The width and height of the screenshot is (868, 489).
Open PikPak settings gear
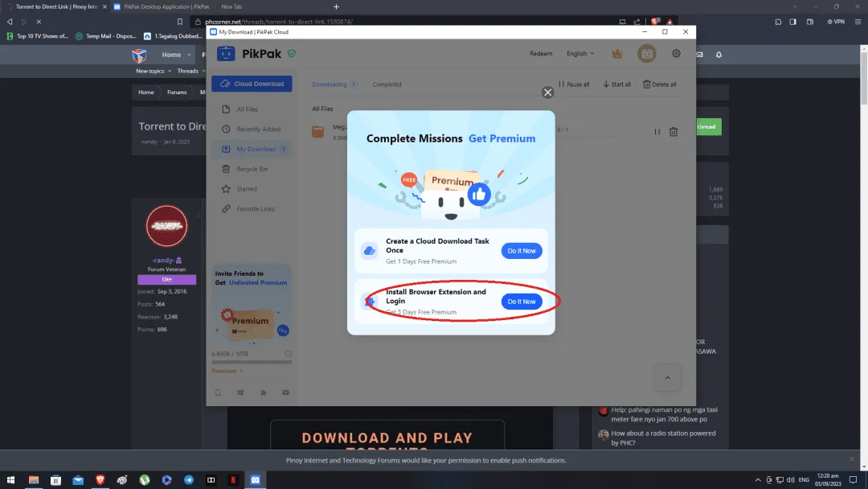point(676,54)
